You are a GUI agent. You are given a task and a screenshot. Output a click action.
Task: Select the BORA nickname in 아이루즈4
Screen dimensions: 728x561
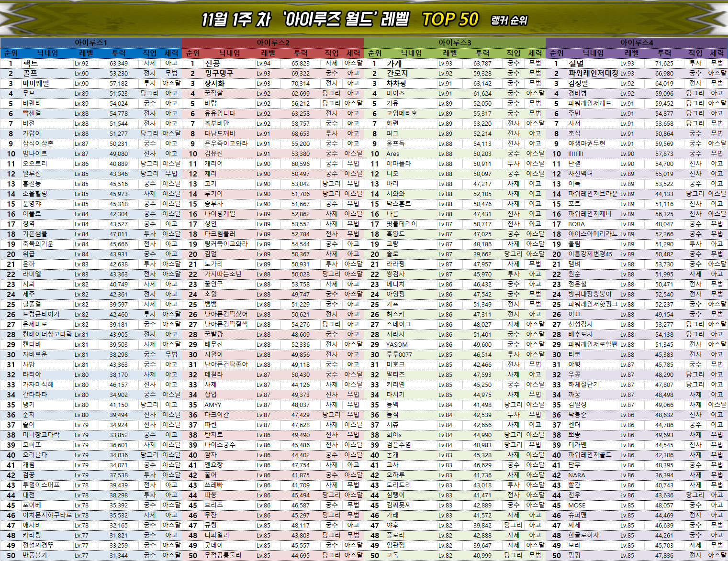coord(576,224)
